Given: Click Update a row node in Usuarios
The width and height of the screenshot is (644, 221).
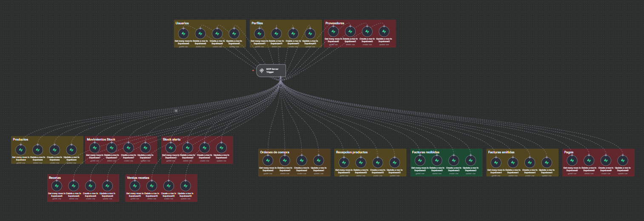Looking at the screenshot, I should tap(234, 33).
